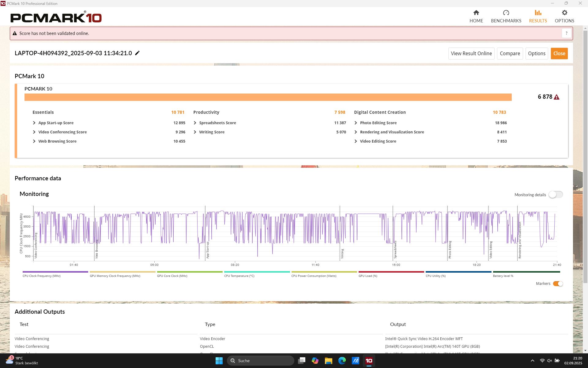Click the red warning triangle beside score

click(x=556, y=97)
